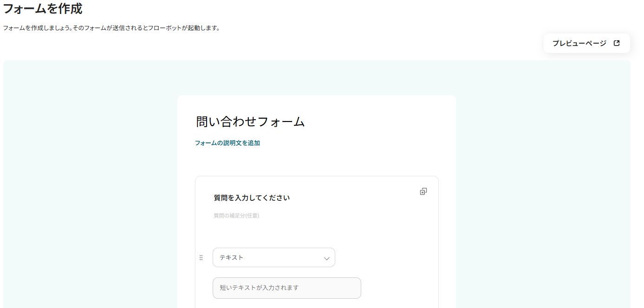Click the external-link icon beside プレビューページ
Image resolution: width=644 pixels, height=308 pixels.
coord(617,43)
